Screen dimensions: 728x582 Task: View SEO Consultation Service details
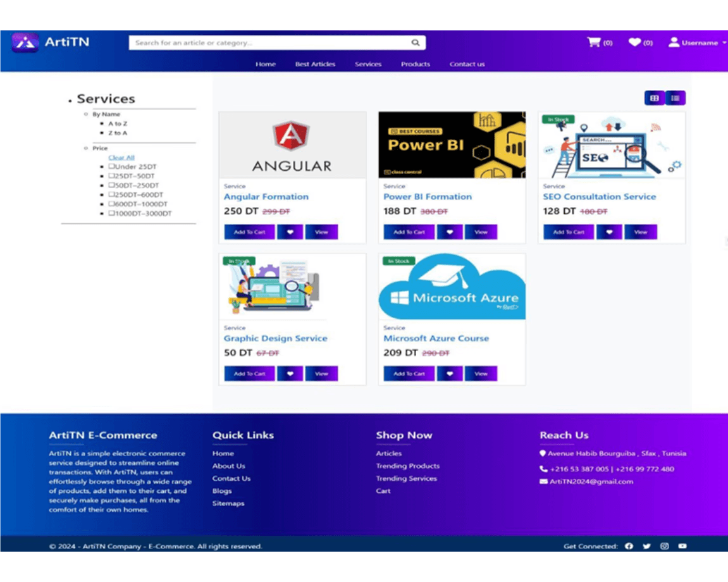(641, 232)
